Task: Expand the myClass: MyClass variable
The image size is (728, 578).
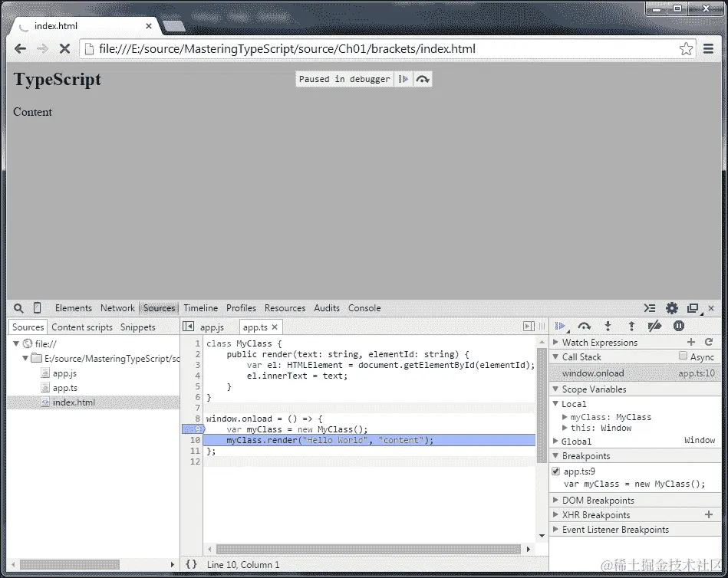Action: [x=565, y=417]
